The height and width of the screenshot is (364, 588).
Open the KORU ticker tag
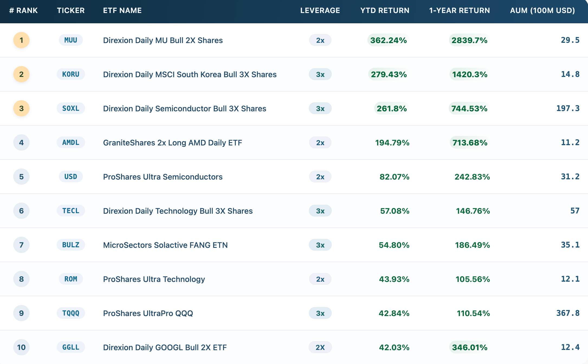click(71, 74)
